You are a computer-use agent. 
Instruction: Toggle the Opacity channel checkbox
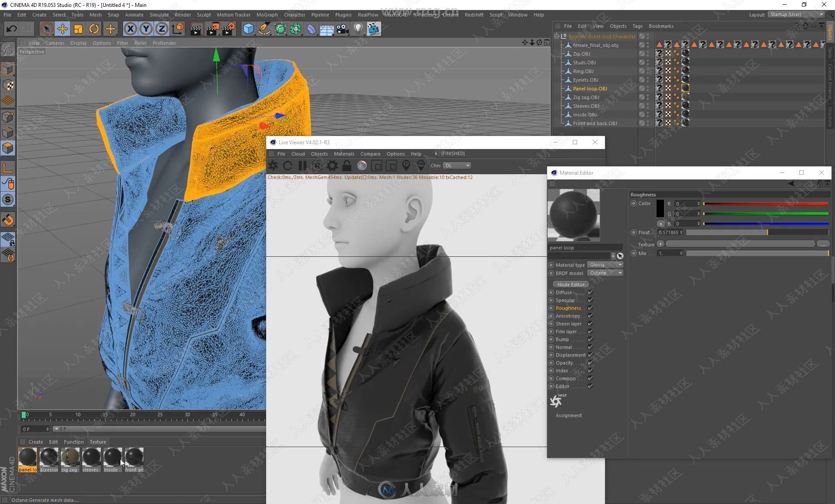[590, 363]
